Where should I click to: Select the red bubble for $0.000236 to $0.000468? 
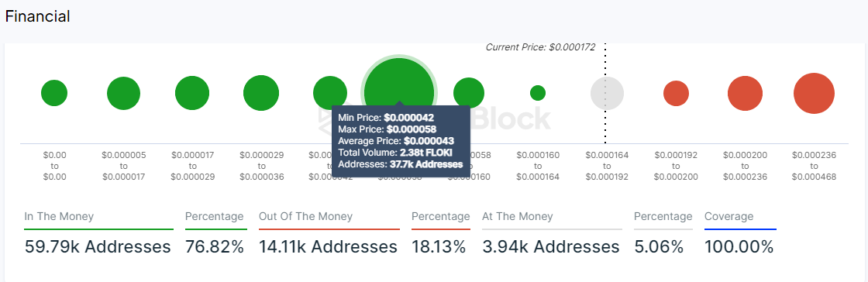click(814, 93)
